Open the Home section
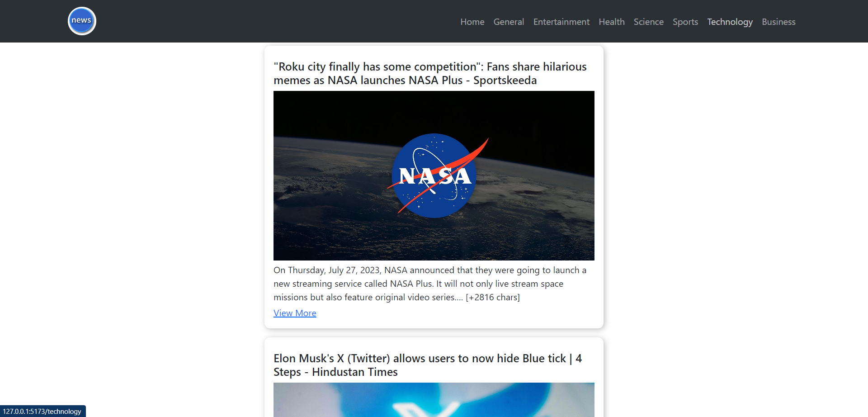 tap(472, 21)
